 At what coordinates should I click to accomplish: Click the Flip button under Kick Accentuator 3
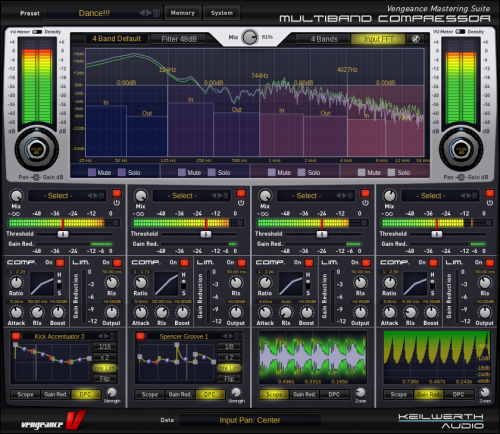pos(105,378)
